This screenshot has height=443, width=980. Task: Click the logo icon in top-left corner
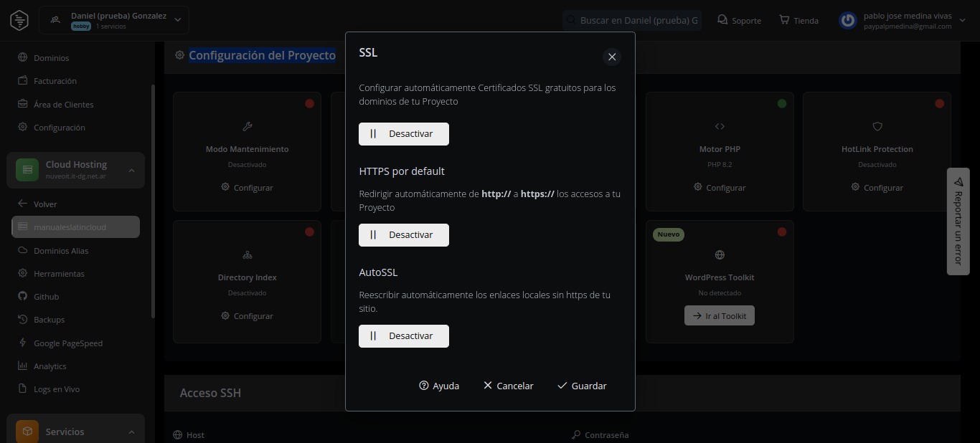pyautogui.click(x=19, y=20)
